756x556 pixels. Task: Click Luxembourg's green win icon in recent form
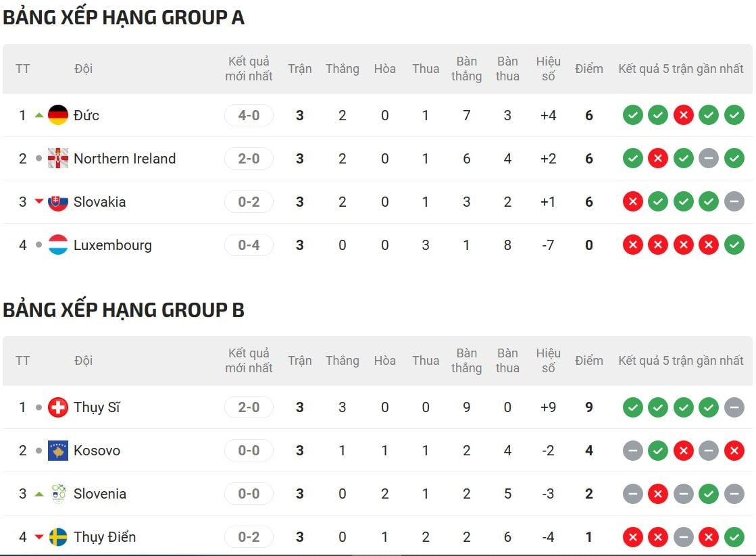[x=734, y=245]
